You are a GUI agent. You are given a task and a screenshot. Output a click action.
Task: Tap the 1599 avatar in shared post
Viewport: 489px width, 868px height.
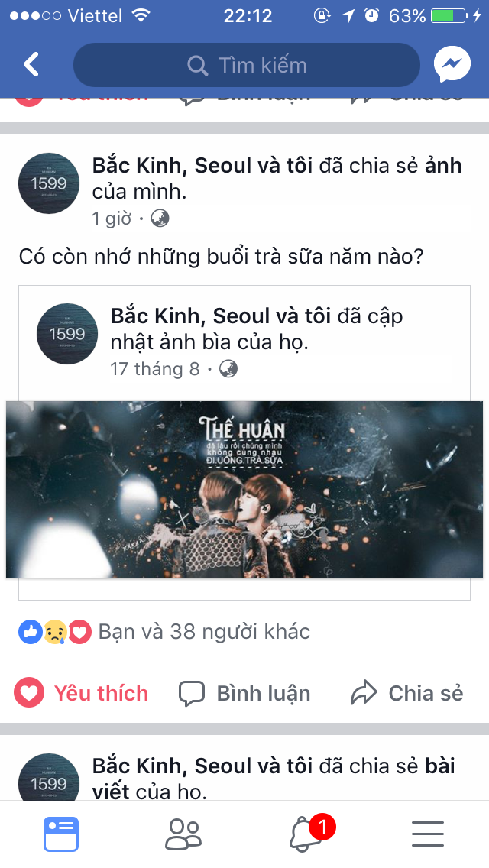pyautogui.click(x=67, y=334)
